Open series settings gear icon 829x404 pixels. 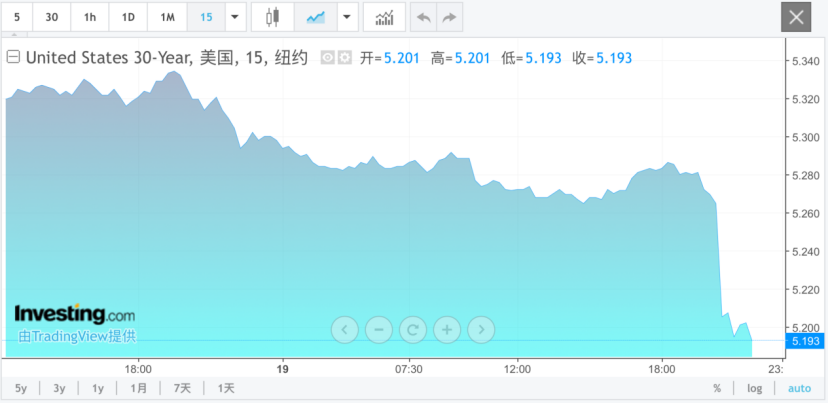point(345,58)
